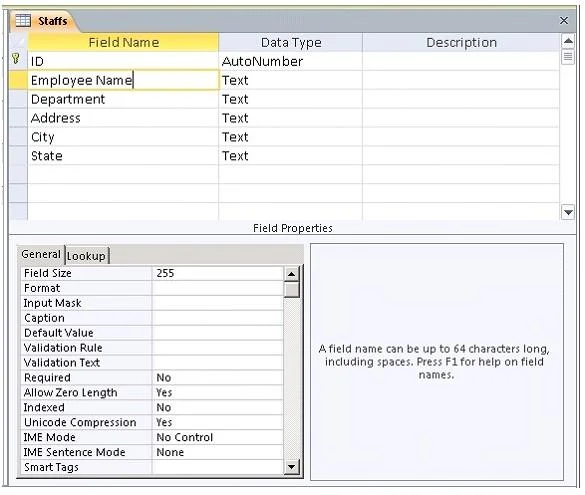585x495 pixels.
Task: Click the Indexed property value No
Action: coord(218,407)
